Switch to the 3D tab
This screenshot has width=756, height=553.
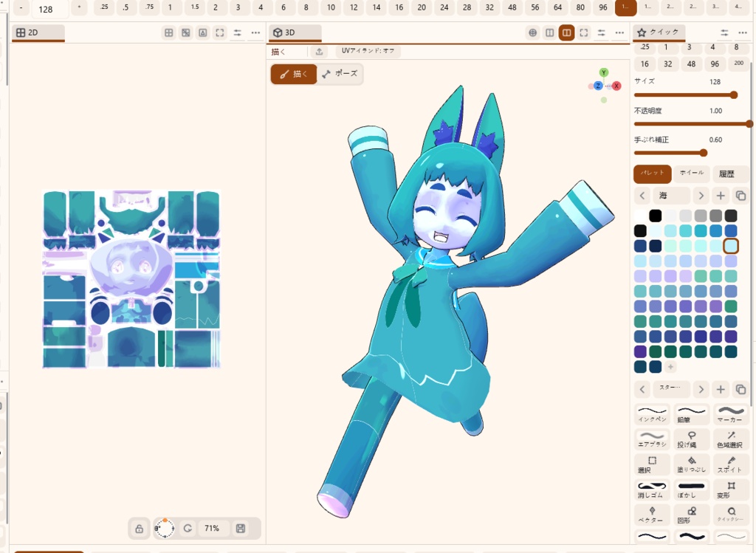295,32
